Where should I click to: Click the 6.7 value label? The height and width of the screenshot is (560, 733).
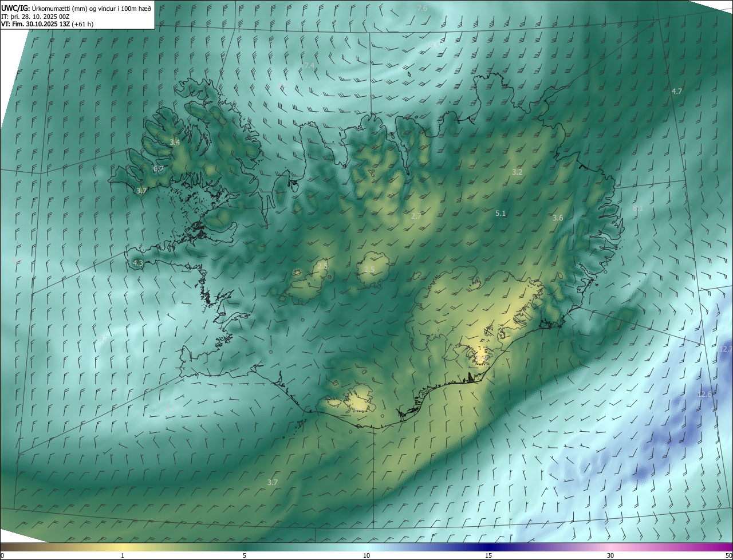coord(159,169)
